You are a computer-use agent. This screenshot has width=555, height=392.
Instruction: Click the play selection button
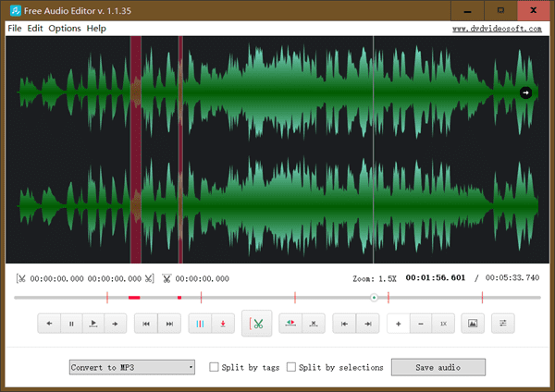pyautogui.click(x=93, y=324)
